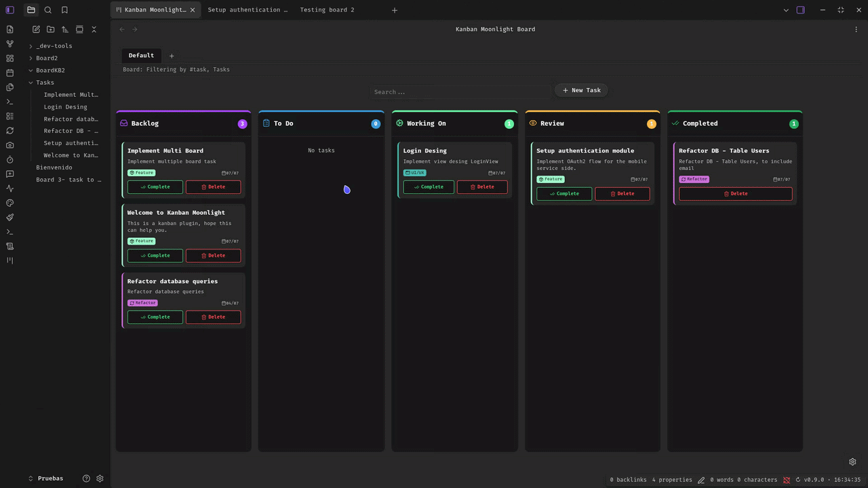Click the scroll document ribbon icon
The height and width of the screenshot is (488, 868).
click(x=9, y=246)
